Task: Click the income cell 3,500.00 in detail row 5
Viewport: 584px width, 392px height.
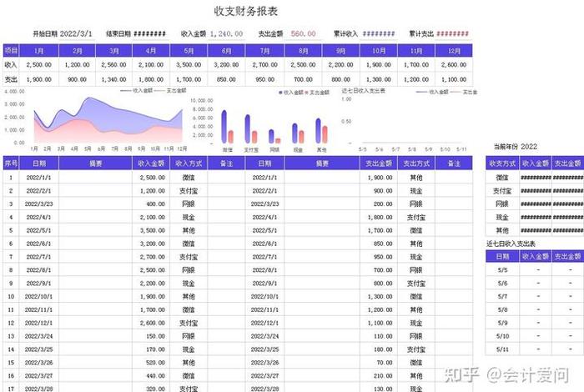Action: pos(153,230)
